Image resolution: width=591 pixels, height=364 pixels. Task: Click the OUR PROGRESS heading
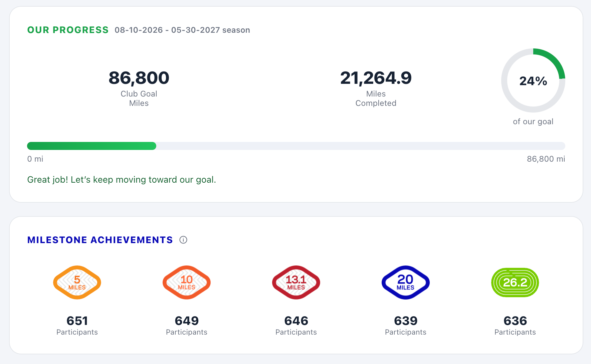[68, 30]
